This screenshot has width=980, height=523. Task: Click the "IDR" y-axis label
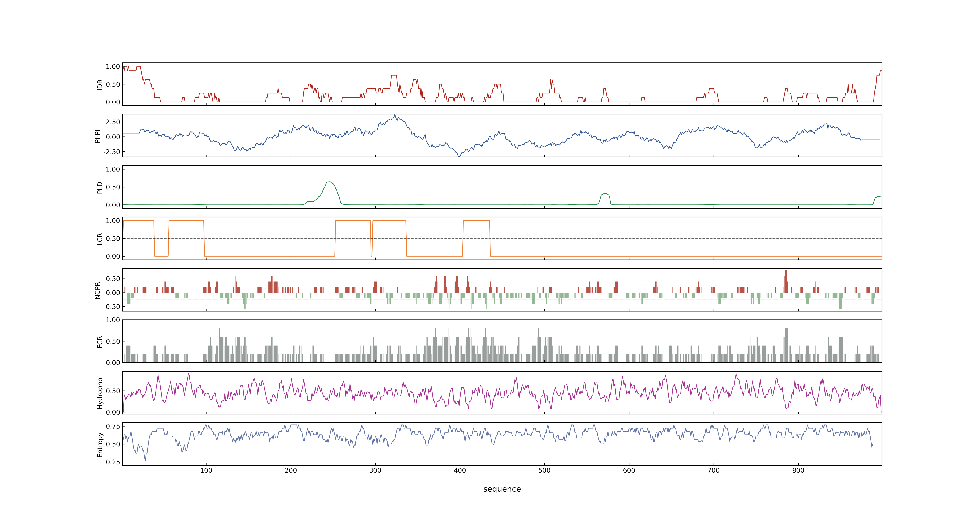[x=100, y=85]
